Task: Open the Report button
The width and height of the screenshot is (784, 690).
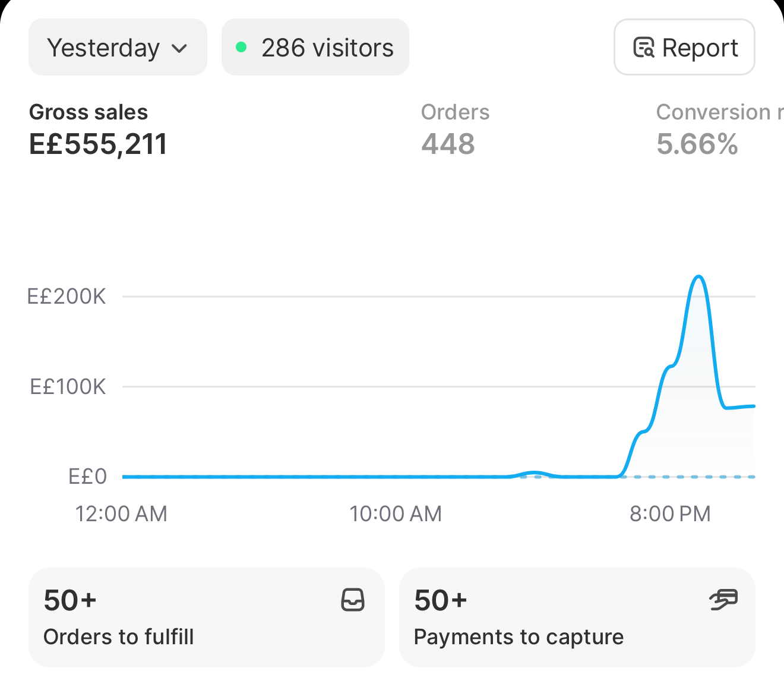Action: tap(684, 47)
